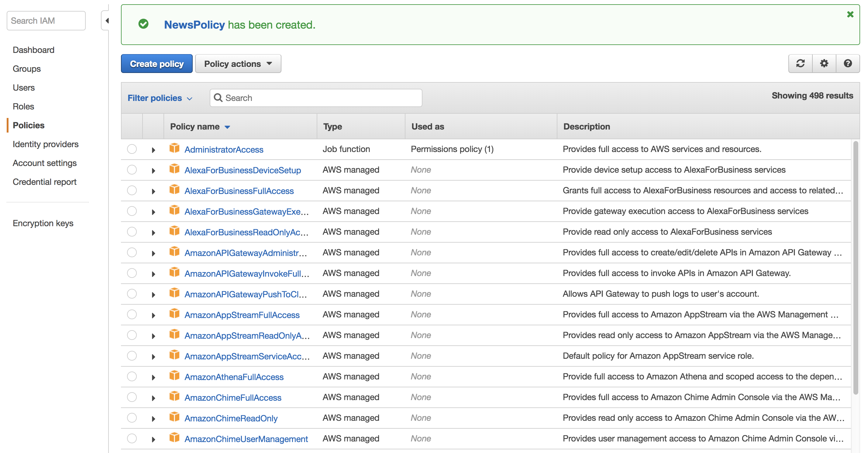The image size is (868, 453).
Task: Focus the policy Search field
Action: tap(316, 98)
